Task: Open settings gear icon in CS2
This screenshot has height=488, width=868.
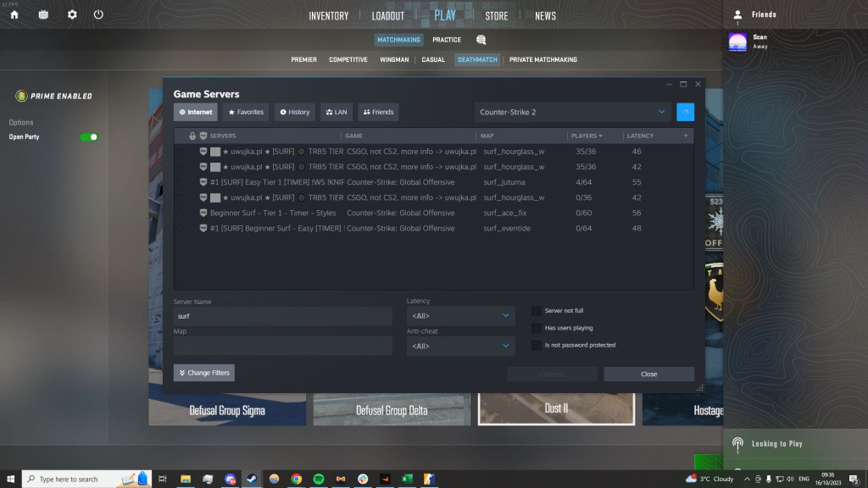Action: pos(72,15)
